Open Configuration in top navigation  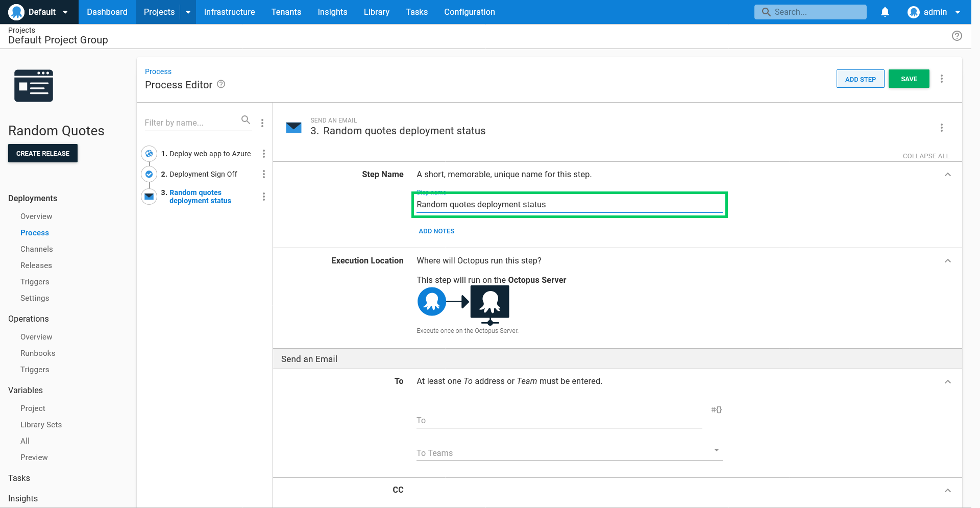470,12
